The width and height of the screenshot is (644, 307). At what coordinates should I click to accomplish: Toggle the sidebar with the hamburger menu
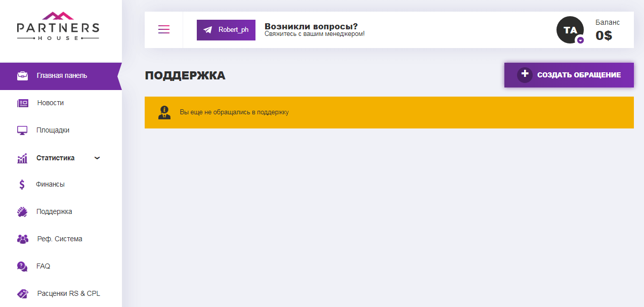[x=163, y=29]
